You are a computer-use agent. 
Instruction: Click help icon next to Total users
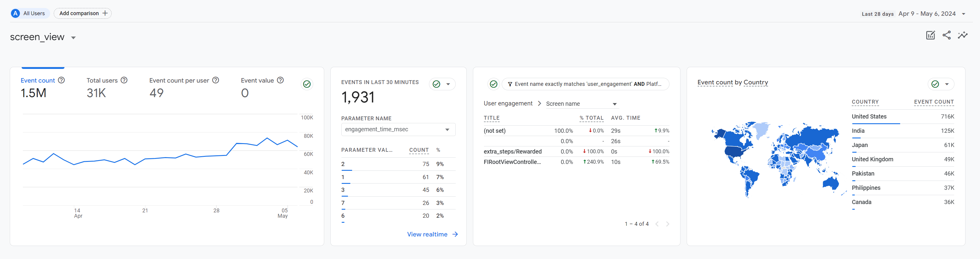(124, 80)
